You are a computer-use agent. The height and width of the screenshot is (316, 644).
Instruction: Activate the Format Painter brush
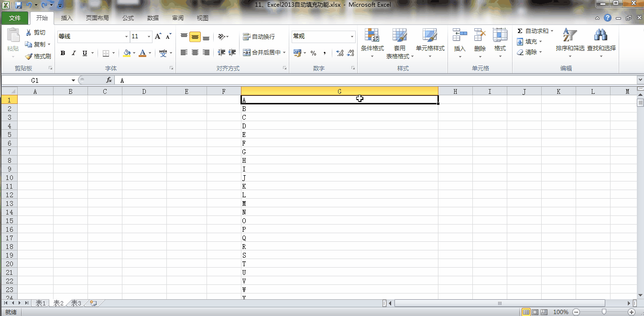click(38, 56)
